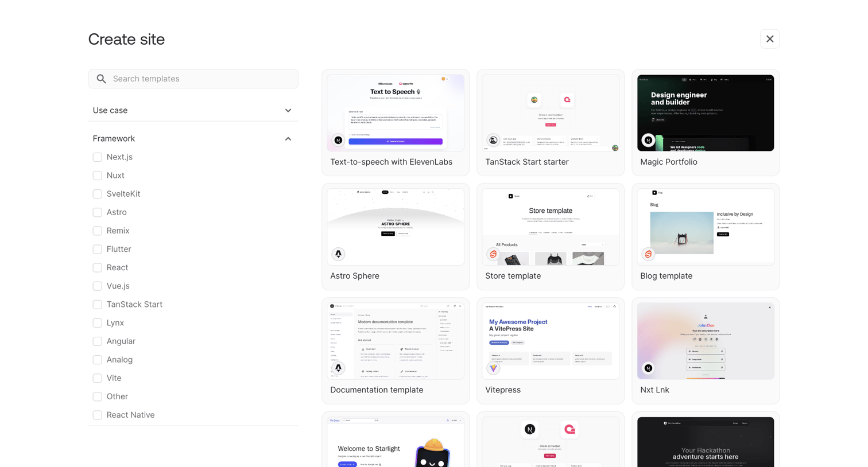The width and height of the screenshot is (868, 467).
Task: Check the Astro framework checkbox
Action: pos(98,212)
